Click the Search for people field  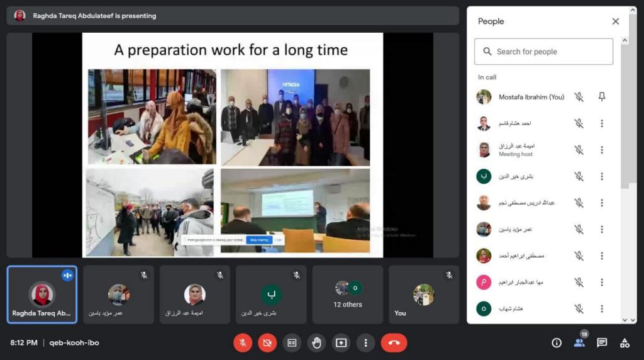pos(543,52)
